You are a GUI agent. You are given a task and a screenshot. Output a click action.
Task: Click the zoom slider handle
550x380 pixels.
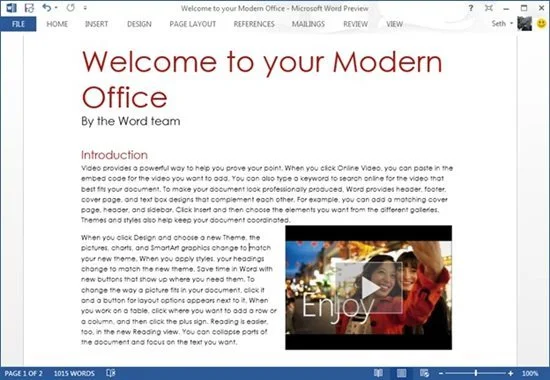[476, 373]
